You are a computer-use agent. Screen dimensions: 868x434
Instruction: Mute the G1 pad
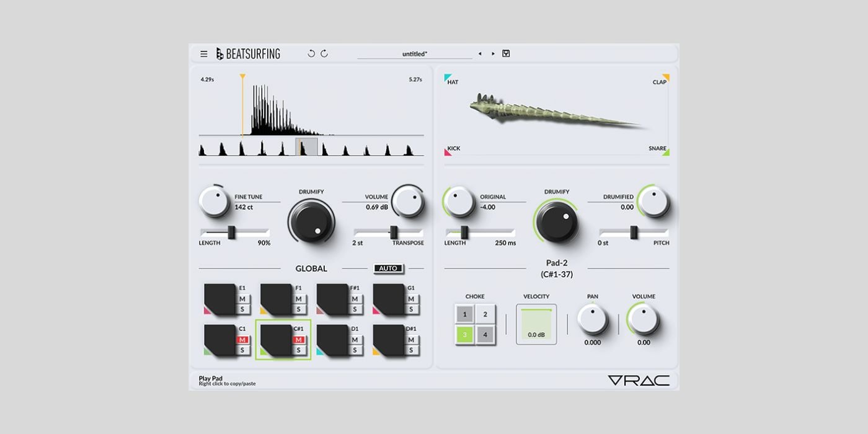pyautogui.click(x=412, y=299)
